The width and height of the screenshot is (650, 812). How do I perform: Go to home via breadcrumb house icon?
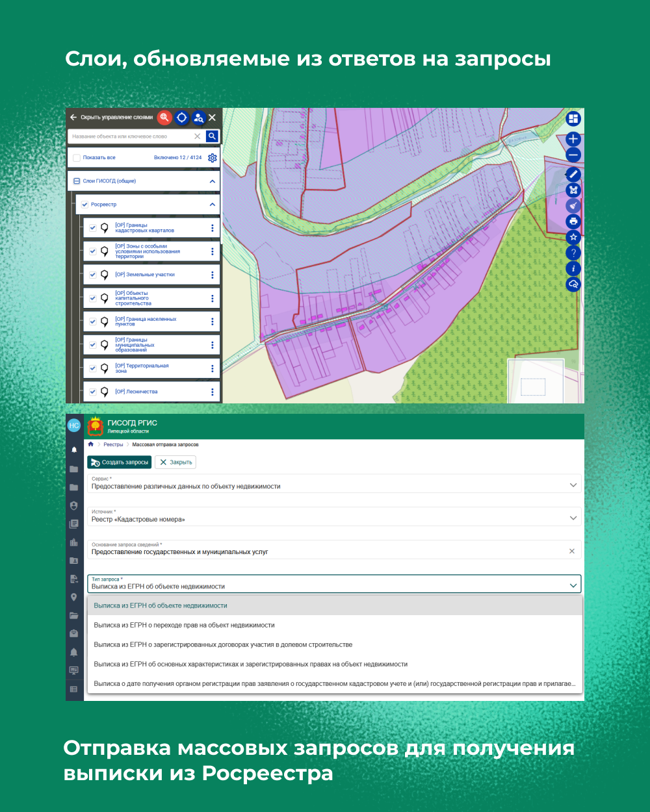tap(91, 444)
